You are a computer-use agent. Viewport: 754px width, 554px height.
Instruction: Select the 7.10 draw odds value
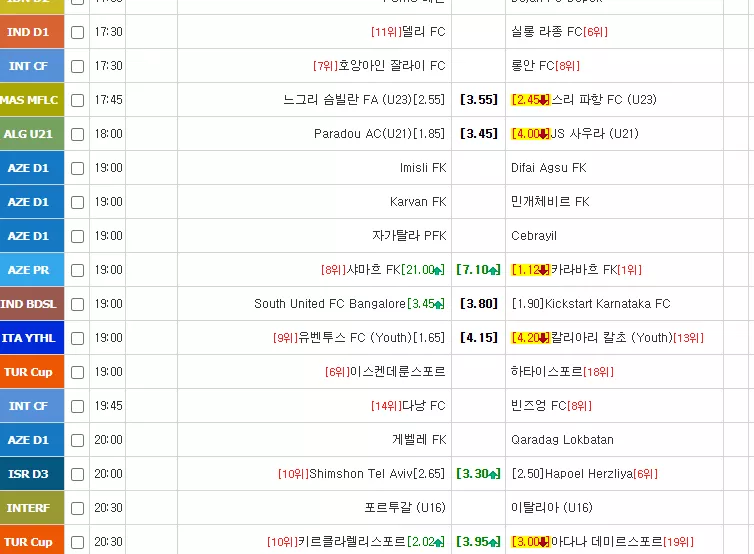(x=478, y=270)
